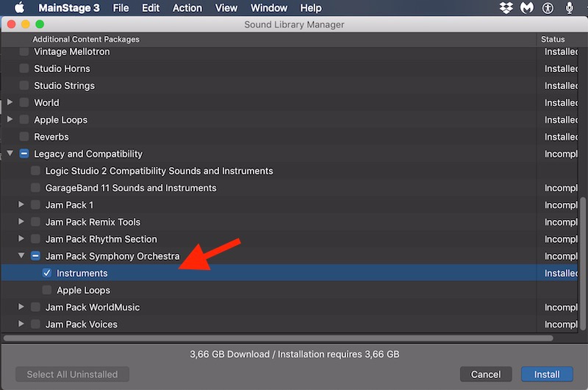Open the Apple menu
The width and height of the screenshot is (588, 390).
click(19, 7)
